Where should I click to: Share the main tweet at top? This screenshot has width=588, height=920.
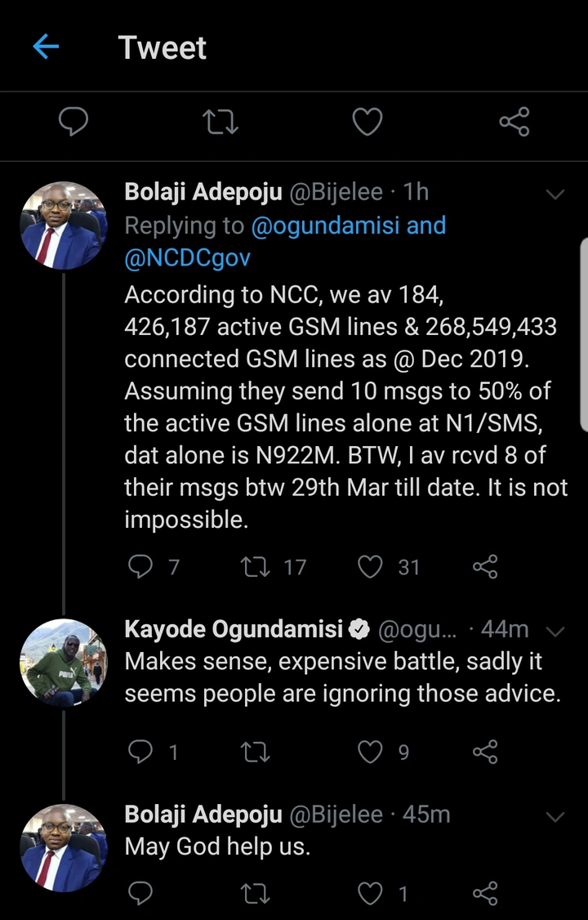tap(514, 123)
